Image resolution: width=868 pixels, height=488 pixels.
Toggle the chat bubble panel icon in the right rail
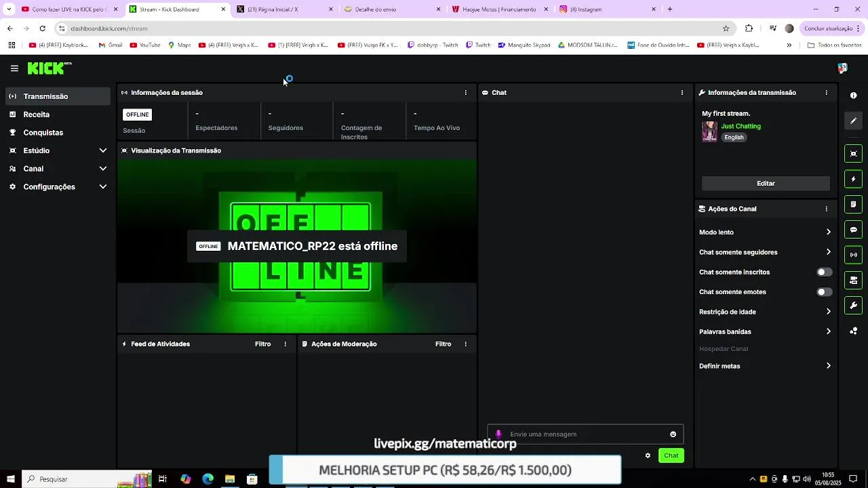pyautogui.click(x=854, y=230)
